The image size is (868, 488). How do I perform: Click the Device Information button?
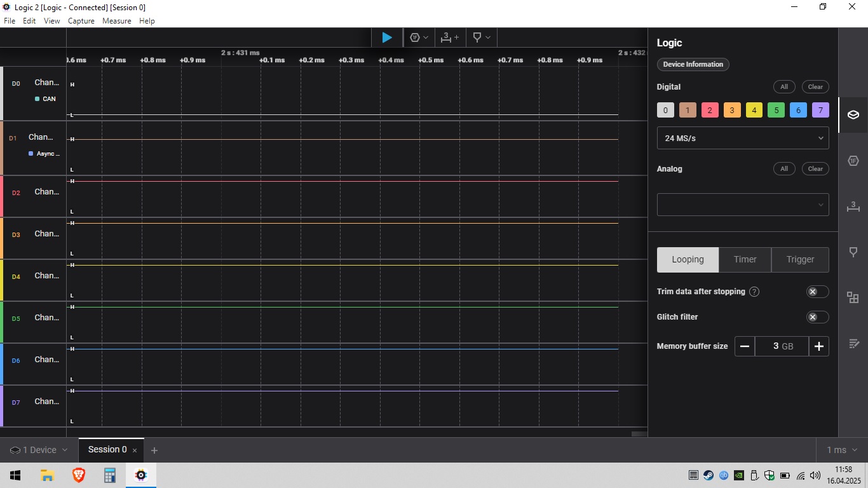693,64
